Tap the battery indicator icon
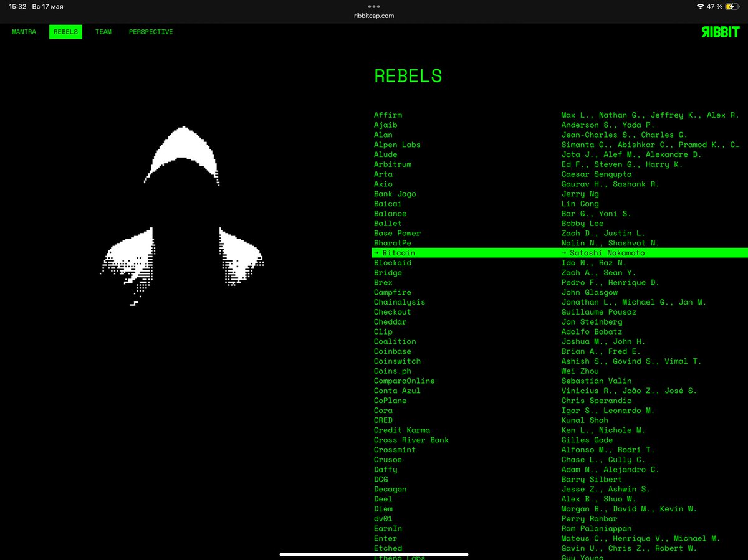This screenshot has height=560, width=748. [734, 6]
